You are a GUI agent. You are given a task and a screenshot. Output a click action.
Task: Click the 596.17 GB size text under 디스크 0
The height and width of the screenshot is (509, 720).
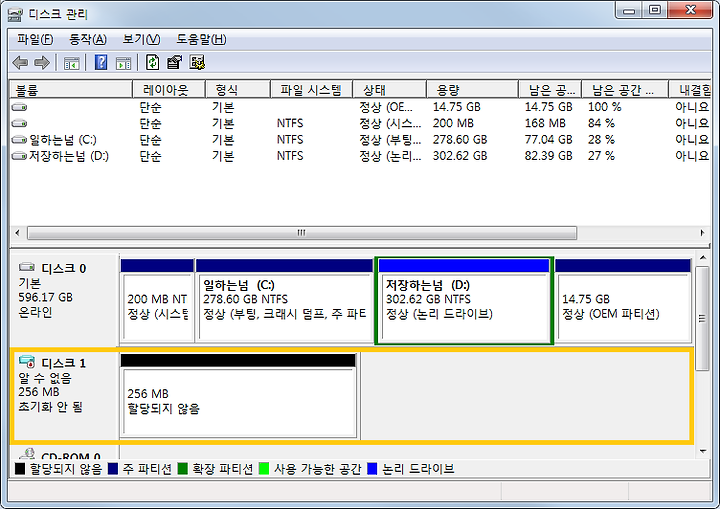click(45, 297)
